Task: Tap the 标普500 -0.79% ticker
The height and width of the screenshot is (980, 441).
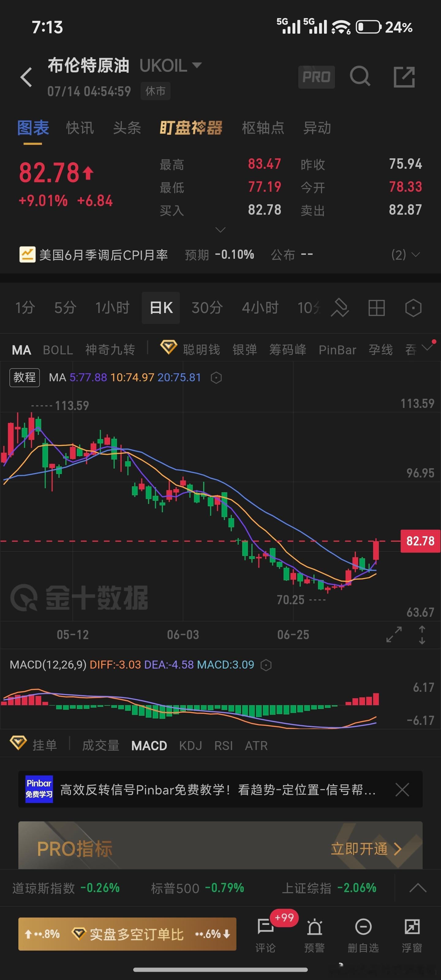Action: pos(198,888)
